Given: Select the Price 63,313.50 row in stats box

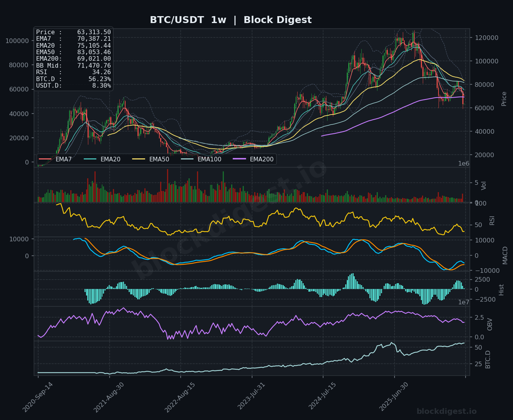Looking at the screenshot, I should pos(73,32).
